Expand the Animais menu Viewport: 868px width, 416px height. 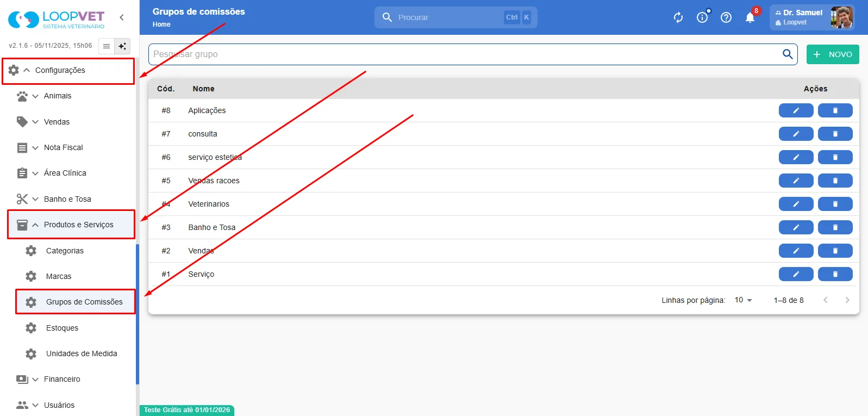pos(68,96)
